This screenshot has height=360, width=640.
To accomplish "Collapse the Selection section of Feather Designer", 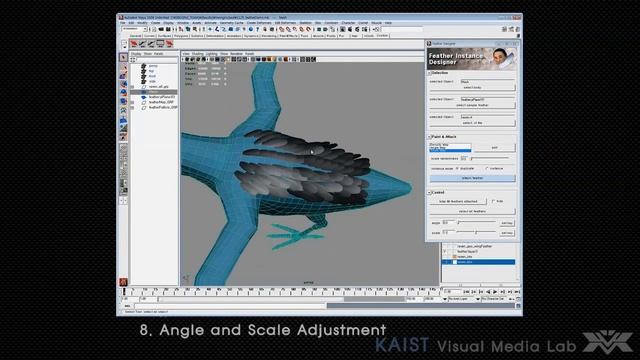I will 429,73.
